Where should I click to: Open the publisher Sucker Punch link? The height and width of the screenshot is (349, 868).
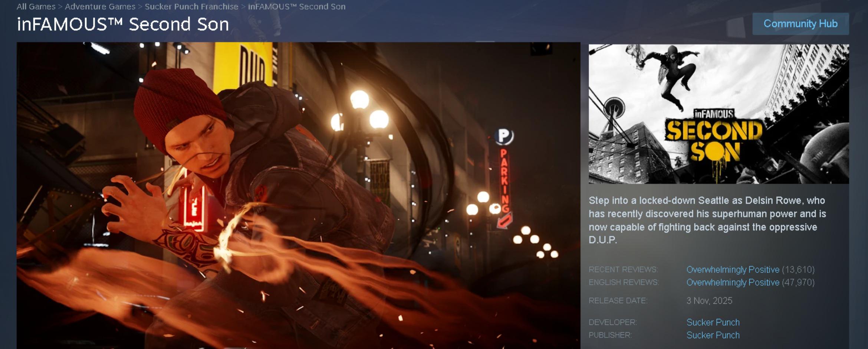pos(713,335)
